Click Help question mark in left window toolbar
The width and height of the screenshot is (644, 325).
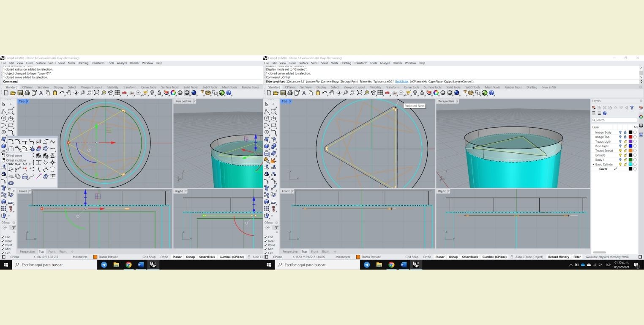(229, 93)
